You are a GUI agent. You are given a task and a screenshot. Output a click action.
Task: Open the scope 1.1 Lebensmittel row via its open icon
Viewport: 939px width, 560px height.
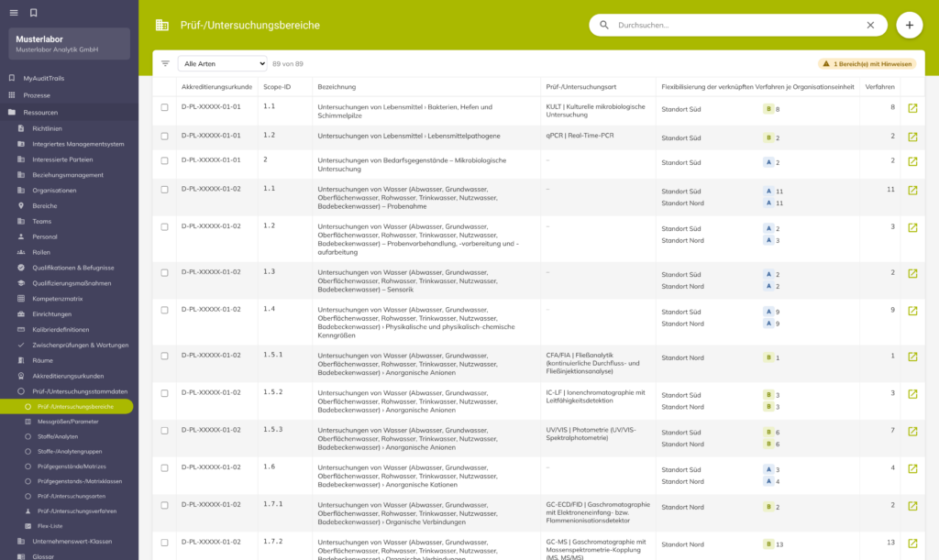click(x=912, y=108)
